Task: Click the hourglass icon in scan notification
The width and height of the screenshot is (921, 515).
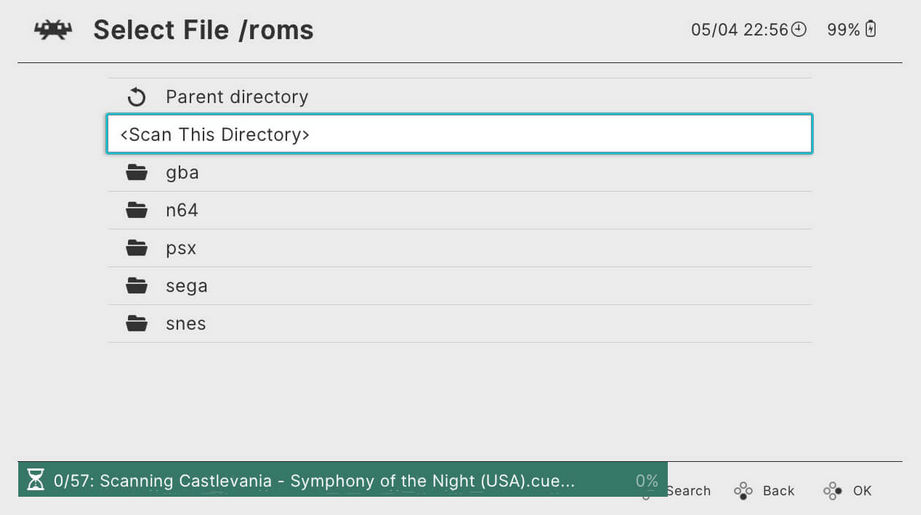Action: pyautogui.click(x=35, y=480)
